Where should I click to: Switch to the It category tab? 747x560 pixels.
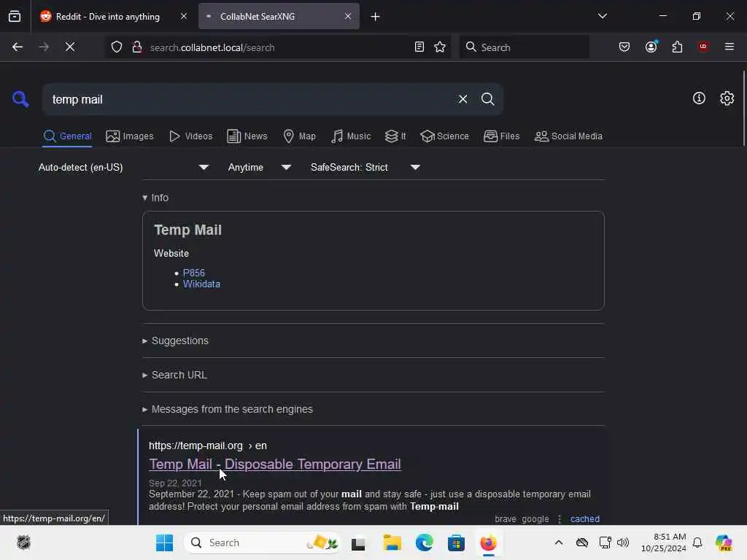point(395,136)
